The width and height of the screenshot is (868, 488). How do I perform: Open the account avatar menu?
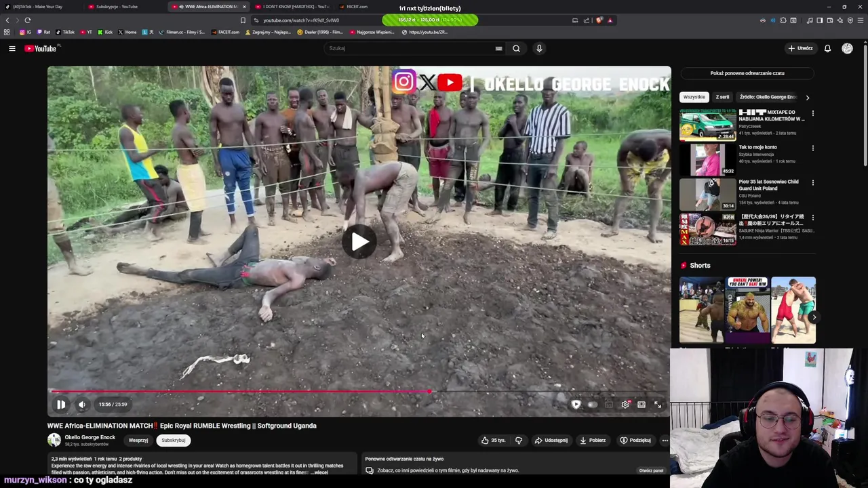click(x=847, y=48)
